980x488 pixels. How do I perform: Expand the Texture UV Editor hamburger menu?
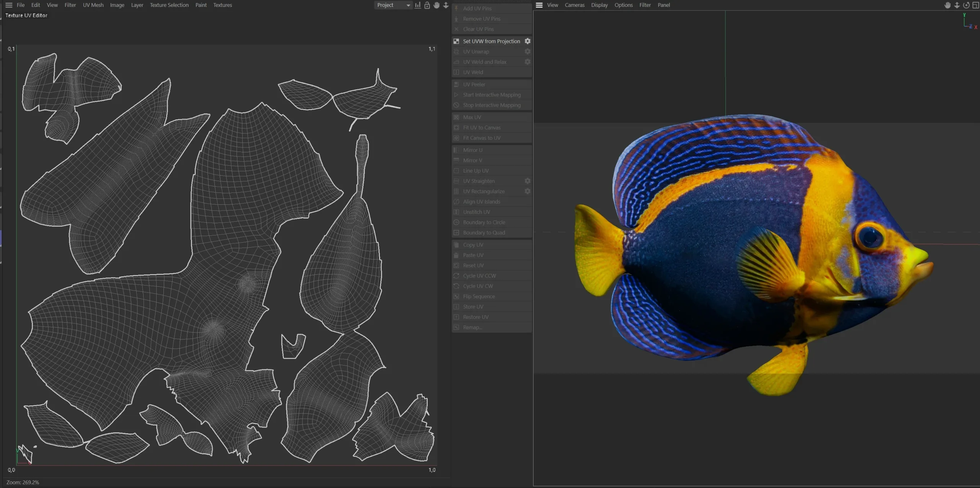point(8,5)
